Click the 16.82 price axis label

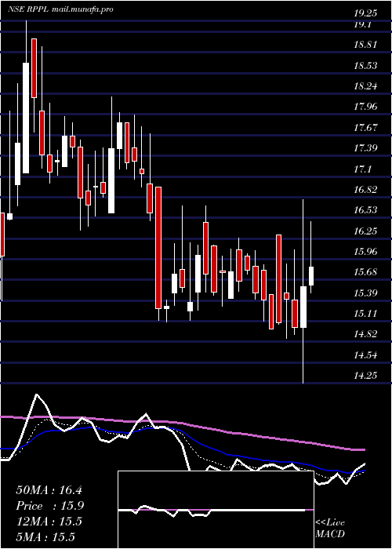tap(365, 190)
